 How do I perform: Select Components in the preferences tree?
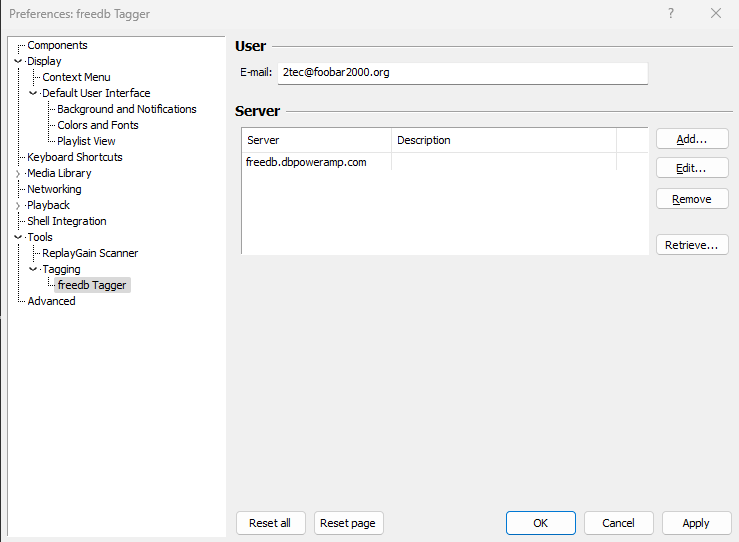click(57, 45)
